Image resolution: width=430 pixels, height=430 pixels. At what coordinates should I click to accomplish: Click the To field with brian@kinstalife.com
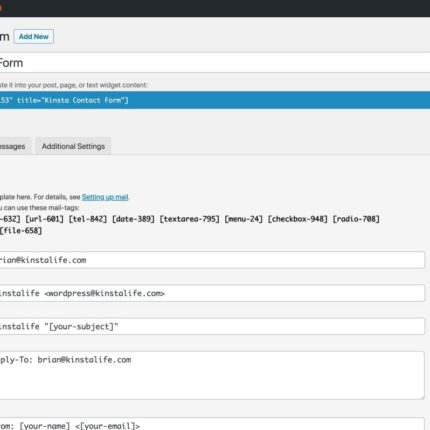pos(212,260)
